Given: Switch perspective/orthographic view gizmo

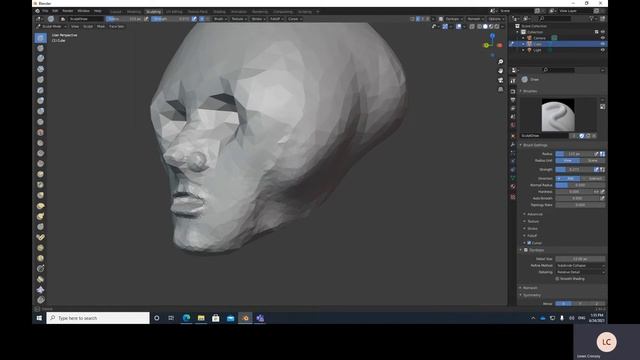Looking at the screenshot, I should (x=500, y=89).
